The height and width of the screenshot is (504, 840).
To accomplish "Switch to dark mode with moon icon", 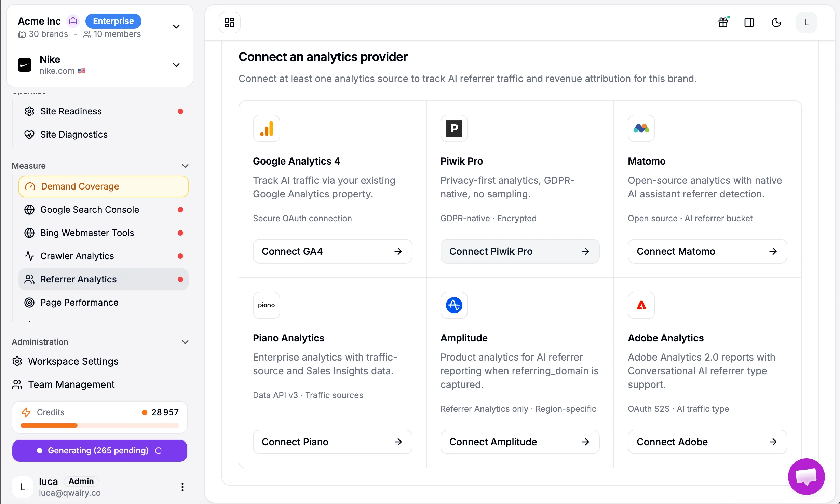I will [776, 23].
